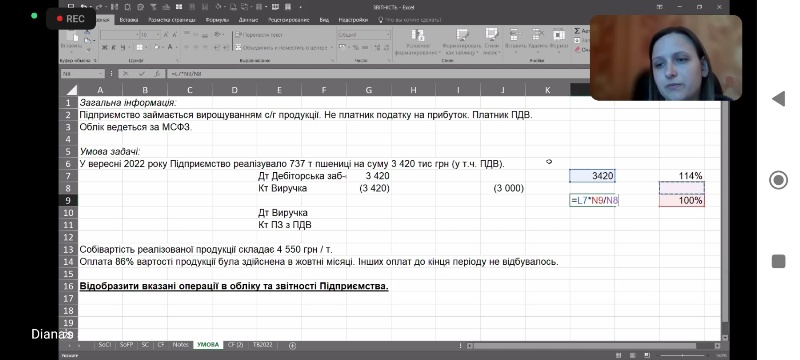
Task: Open the Borders dropdown arrow
Action: [145, 47]
